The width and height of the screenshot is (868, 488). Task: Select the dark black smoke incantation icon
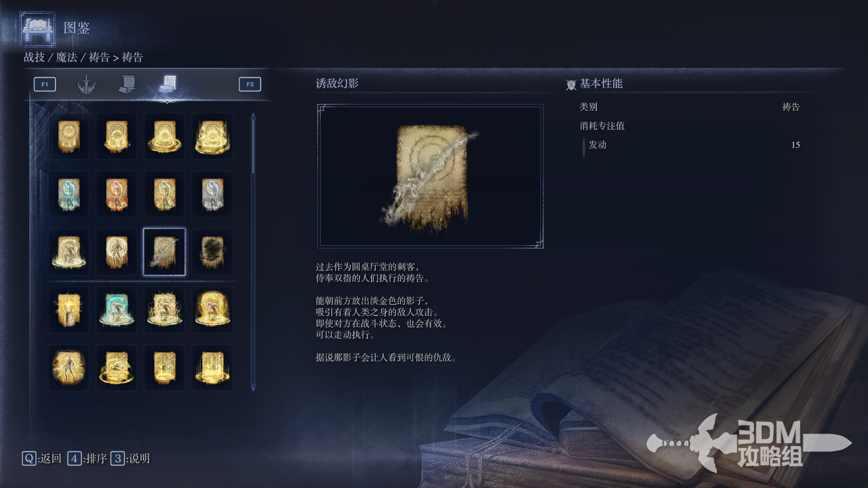point(212,252)
